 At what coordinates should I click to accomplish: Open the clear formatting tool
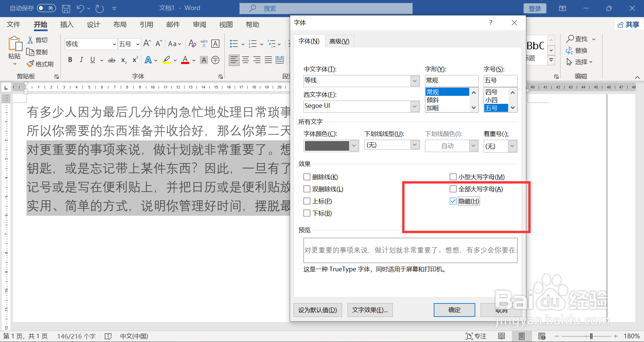(x=192, y=44)
